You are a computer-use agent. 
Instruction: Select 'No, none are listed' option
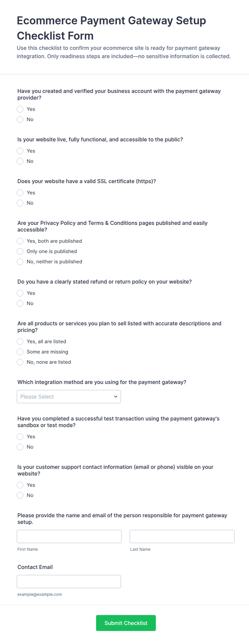point(20,362)
